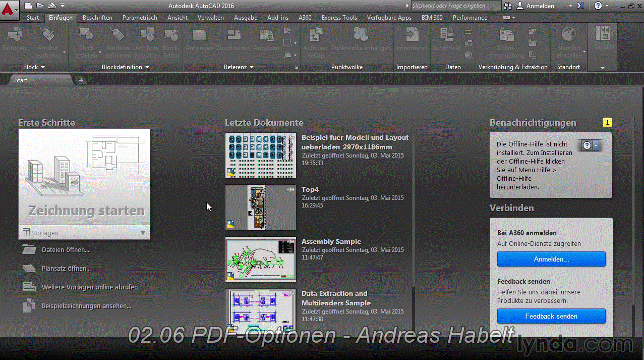644x360 pixels.
Task: Open Plansatz öffnen... link
Action: point(66,269)
